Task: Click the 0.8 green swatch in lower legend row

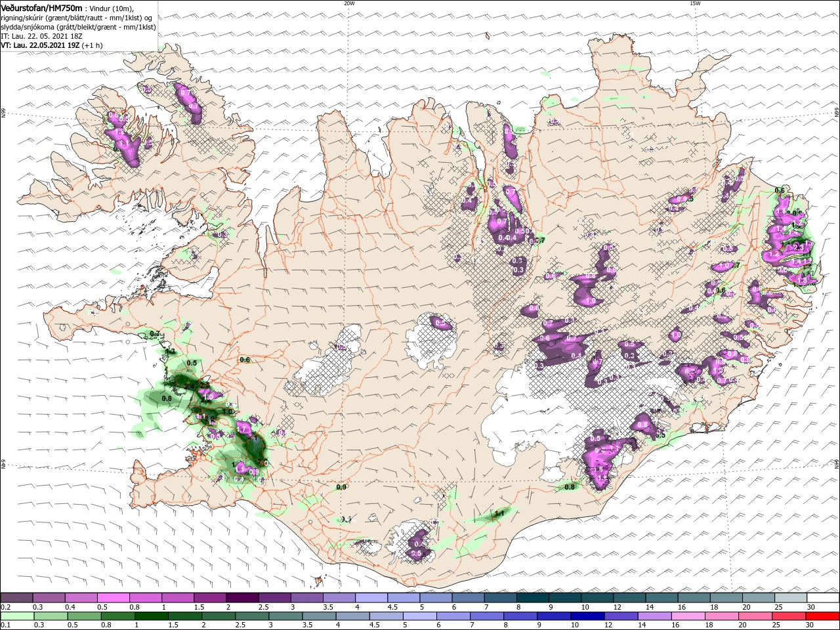Action: tap(118, 616)
